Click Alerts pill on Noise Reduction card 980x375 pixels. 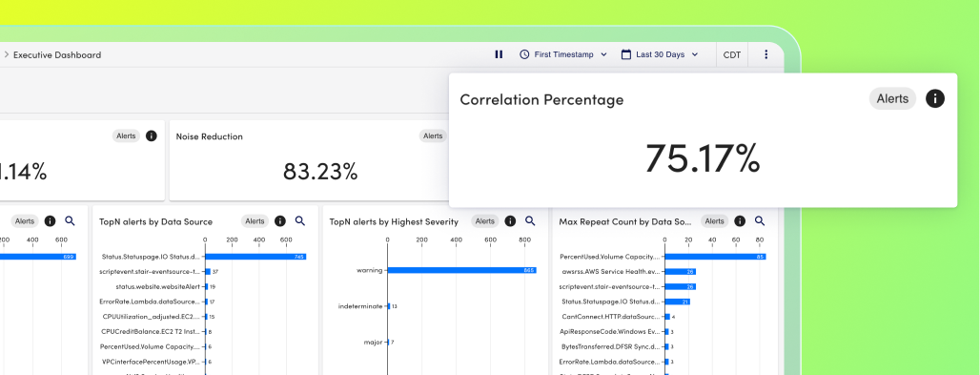click(433, 135)
